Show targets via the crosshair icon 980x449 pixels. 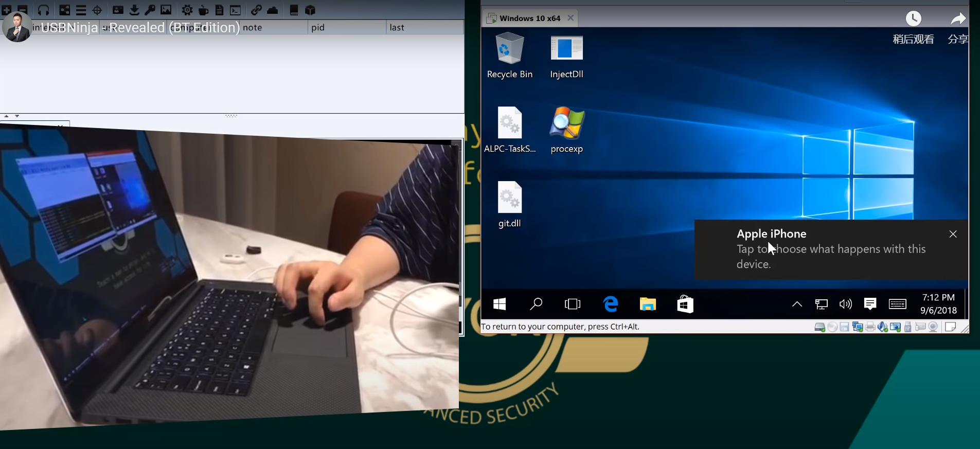[97, 10]
